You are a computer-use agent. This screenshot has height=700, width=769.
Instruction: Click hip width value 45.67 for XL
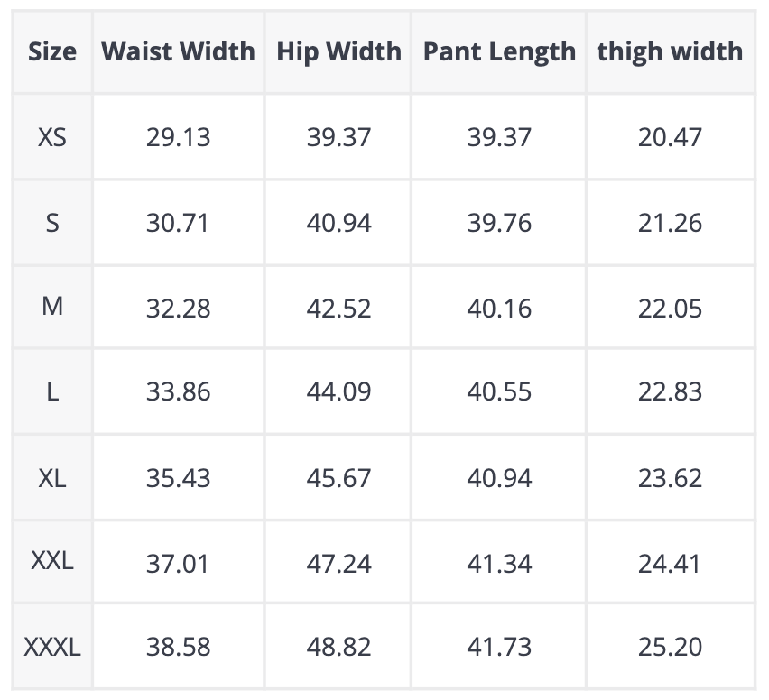(x=337, y=478)
